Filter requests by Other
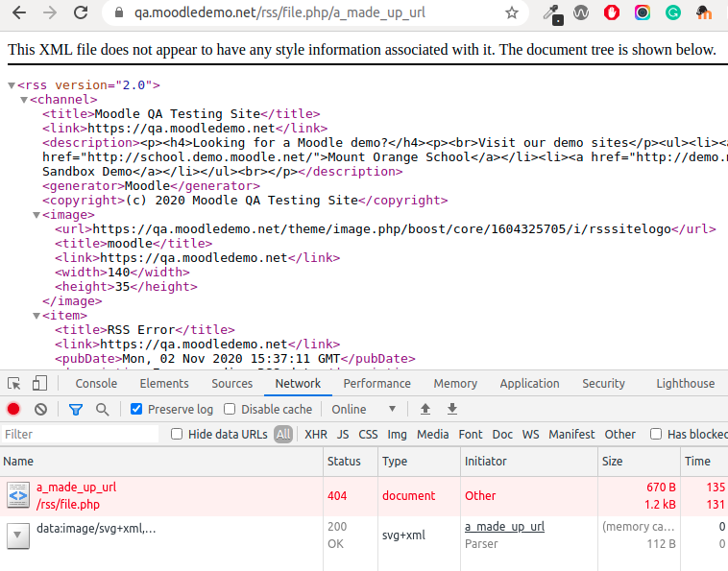Viewport: 728px width, 571px height. 620,435
